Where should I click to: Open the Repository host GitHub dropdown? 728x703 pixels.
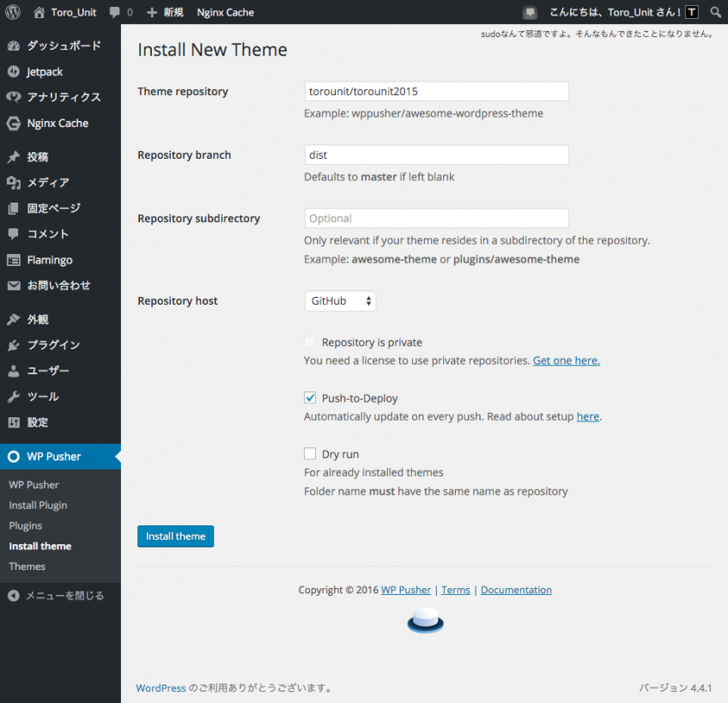coord(340,300)
